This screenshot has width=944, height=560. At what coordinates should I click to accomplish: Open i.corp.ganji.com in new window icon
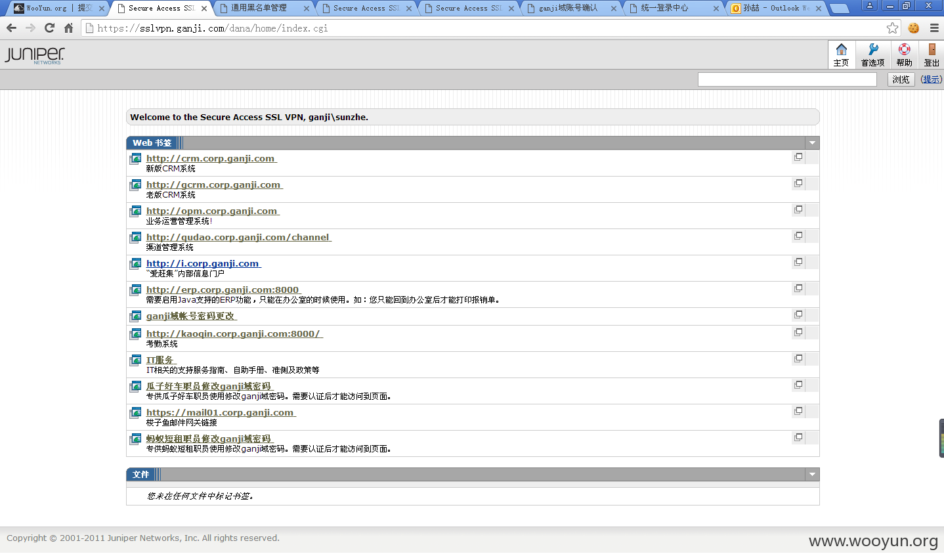[x=798, y=262]
